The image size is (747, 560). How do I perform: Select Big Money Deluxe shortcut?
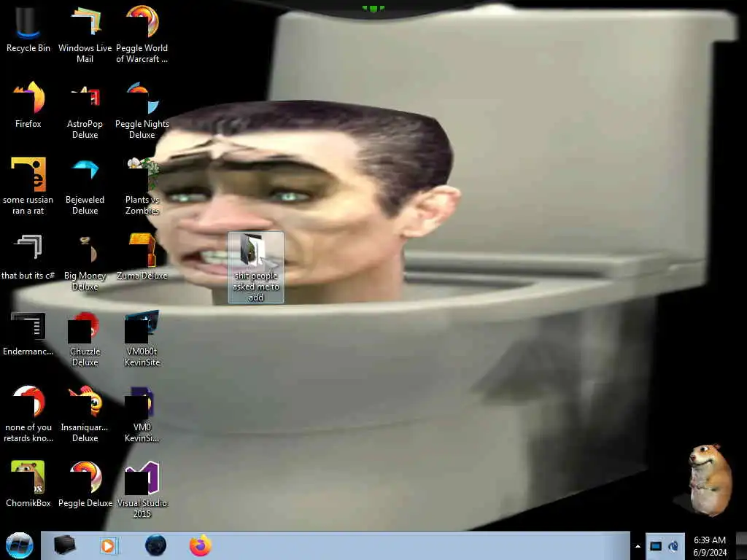(x=85, y=262)
